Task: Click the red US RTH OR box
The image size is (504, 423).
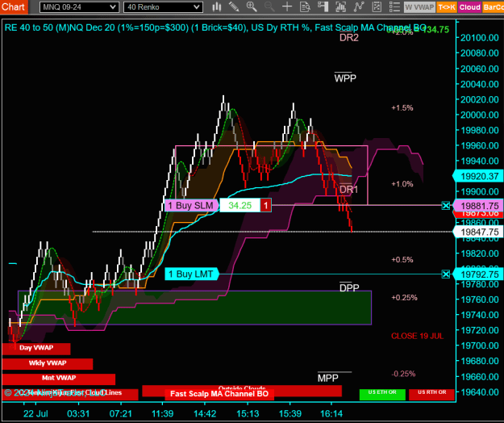Action: (x=431, y=395)
